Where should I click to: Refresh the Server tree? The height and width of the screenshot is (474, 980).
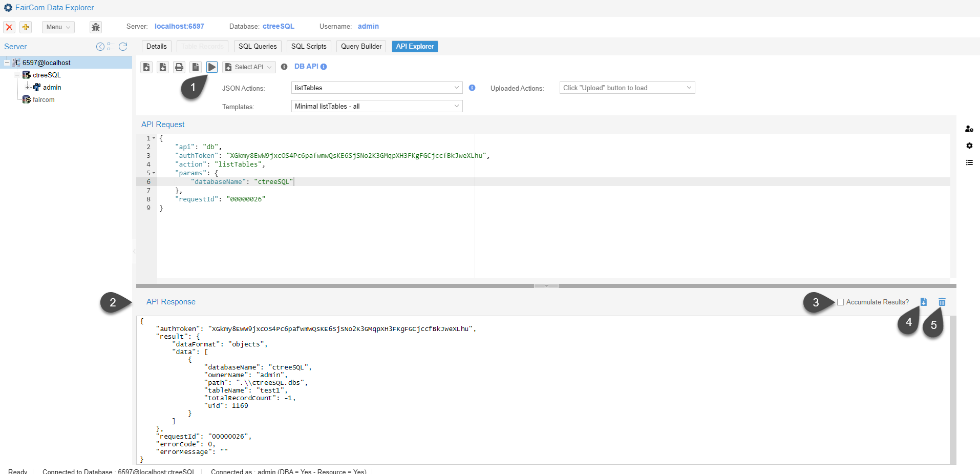coord(123,47)
